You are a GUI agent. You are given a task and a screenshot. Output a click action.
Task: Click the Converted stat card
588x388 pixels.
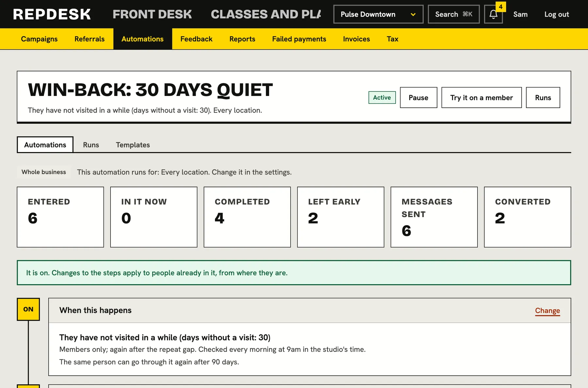528,217
